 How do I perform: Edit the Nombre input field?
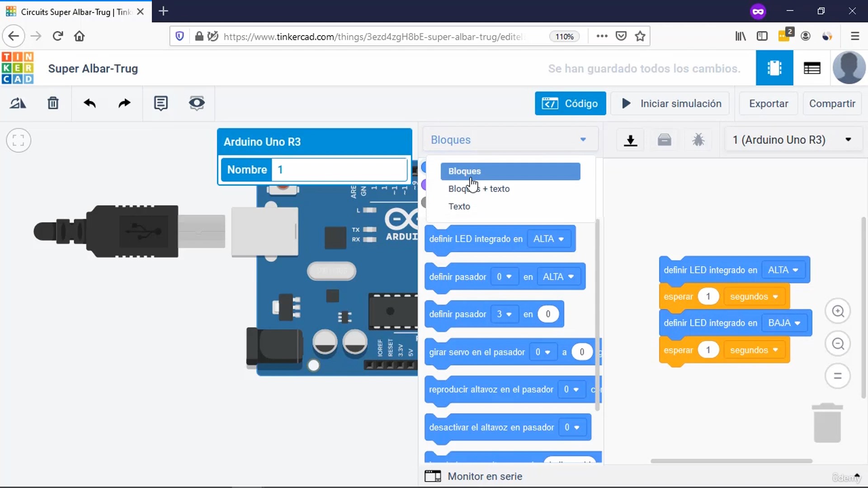click(339, 170)
